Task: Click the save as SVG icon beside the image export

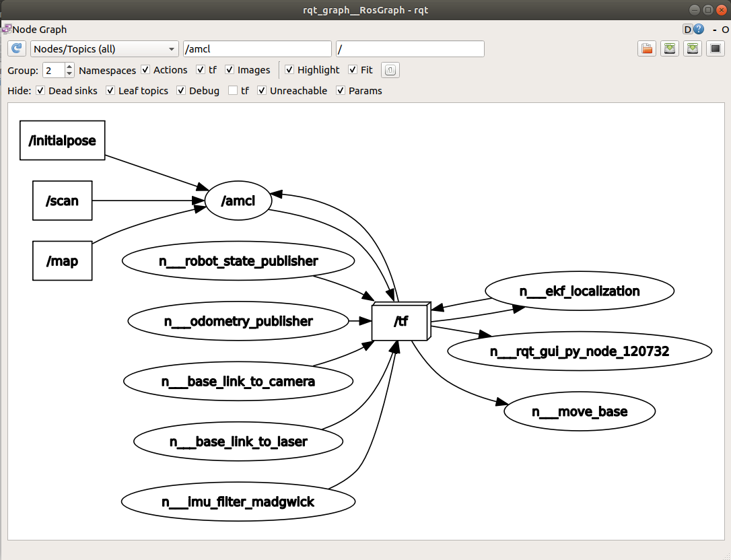Action: 692,49
